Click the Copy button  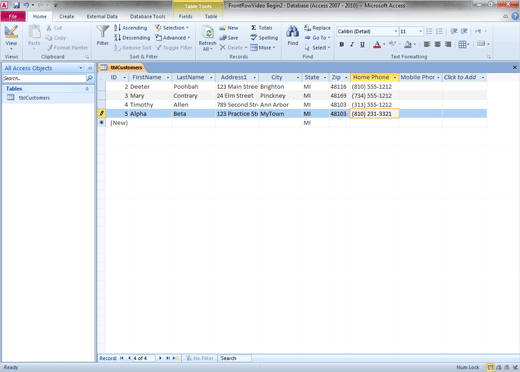click(56, 38)
